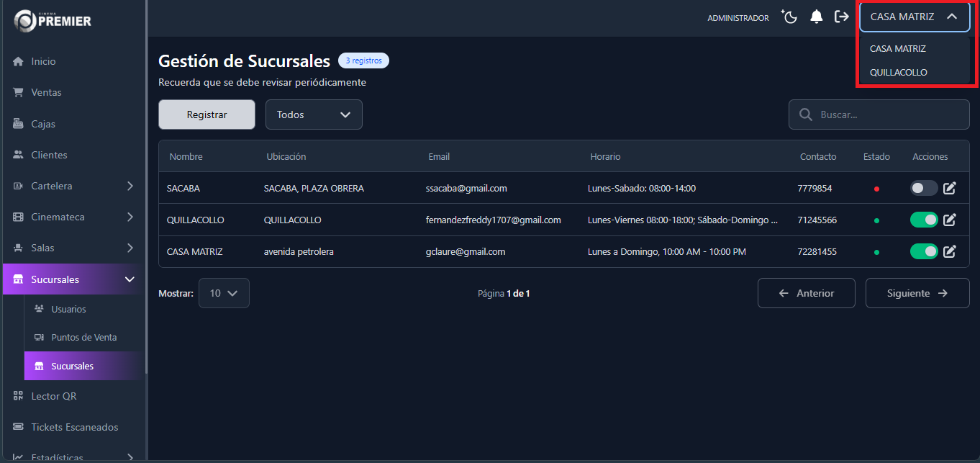Select QUILLACOLLO from branch dropdown list

pos(899,73)
